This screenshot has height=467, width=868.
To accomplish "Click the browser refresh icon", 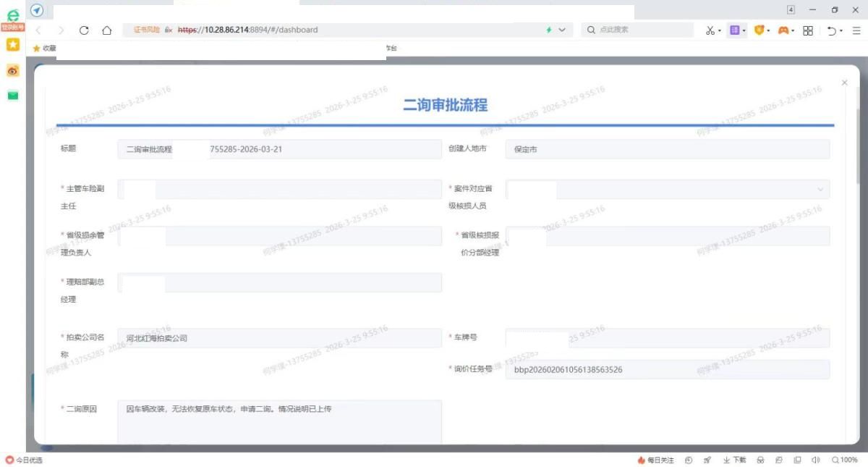I will click(84, 30).
